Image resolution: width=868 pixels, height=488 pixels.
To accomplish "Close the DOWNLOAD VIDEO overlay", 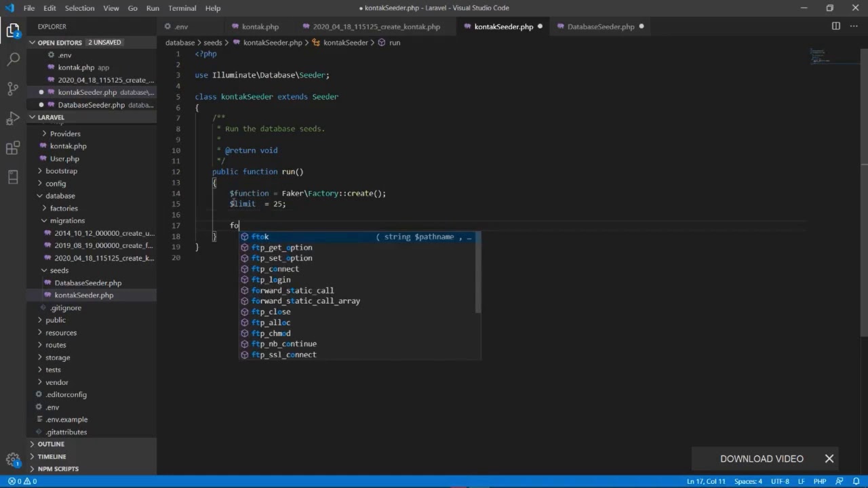I will 829,459.
